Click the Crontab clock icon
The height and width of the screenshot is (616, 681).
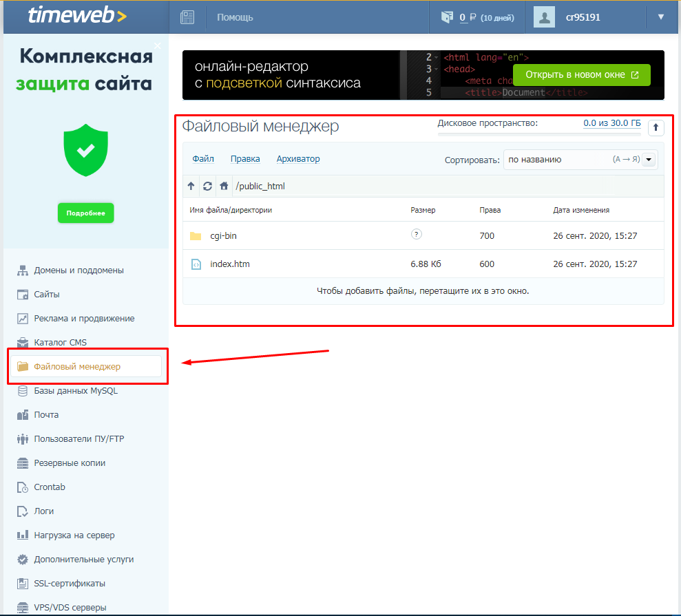23,487
